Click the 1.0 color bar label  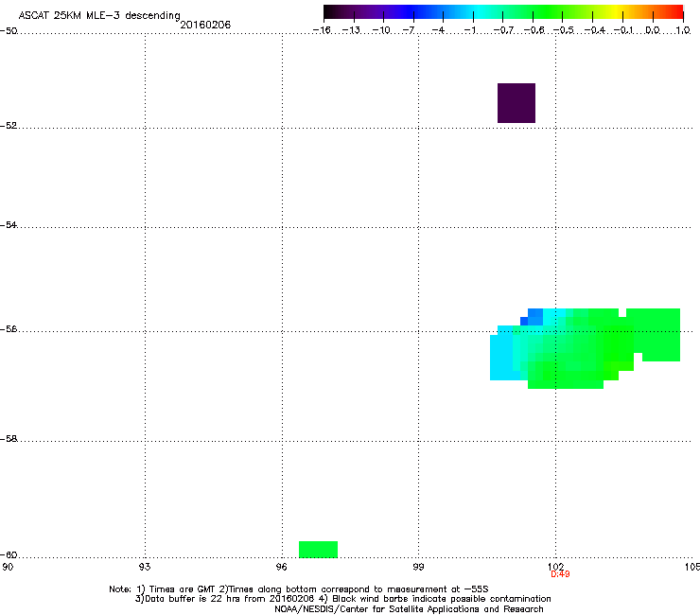(683, 30)
